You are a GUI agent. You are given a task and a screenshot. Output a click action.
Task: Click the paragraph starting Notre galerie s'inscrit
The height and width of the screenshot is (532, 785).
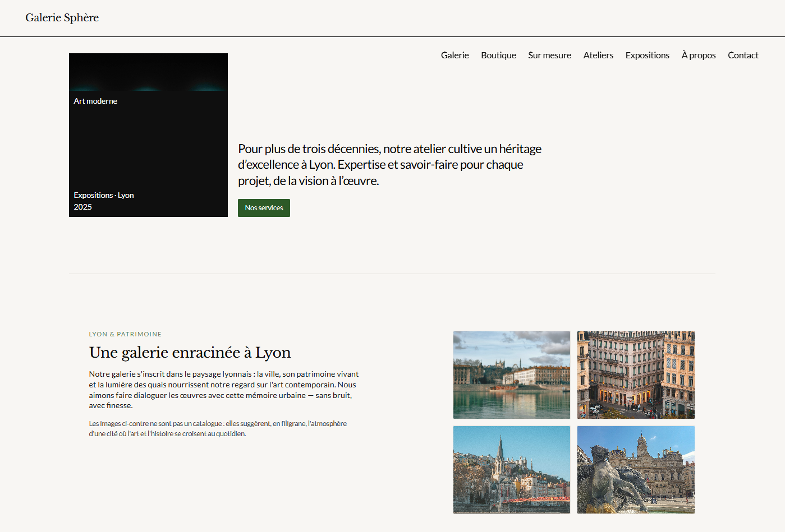tap(223, 390)
